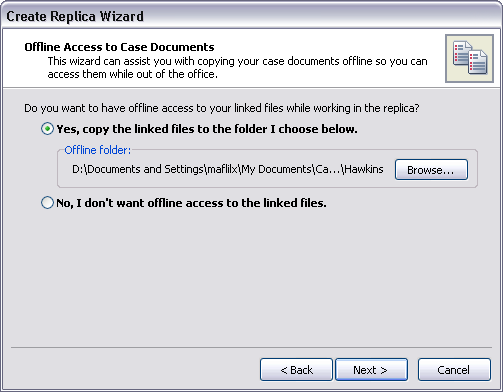Click the front document page in the header icon
The width and height of the screenshot is (503, 392).
(478, 62)
